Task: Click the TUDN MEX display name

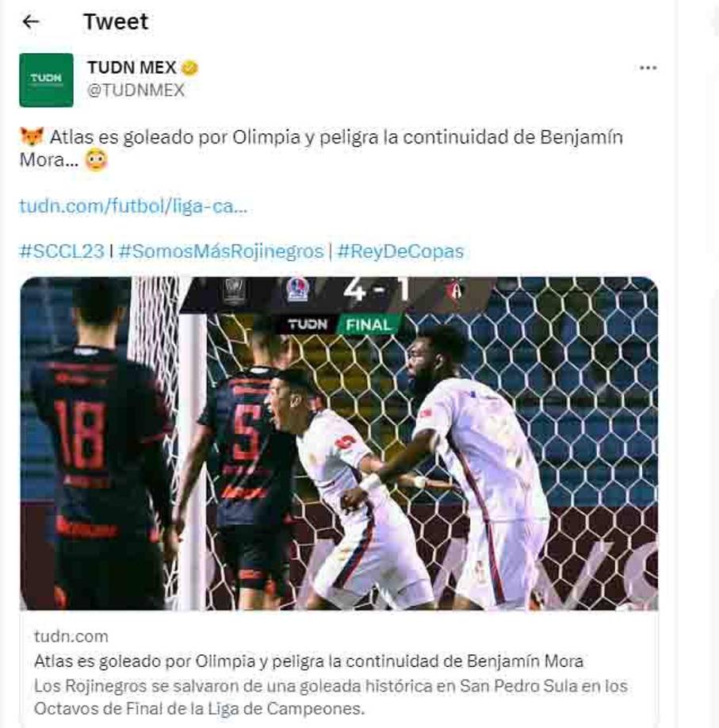Action: tap(132, 67)
